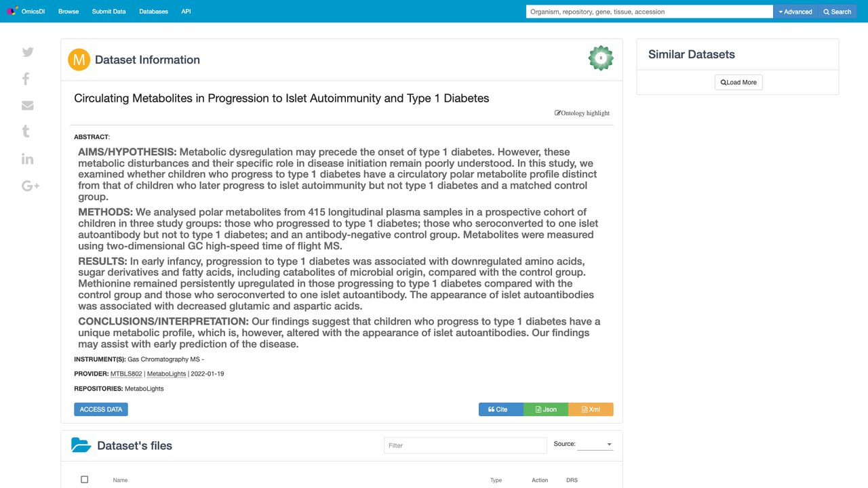868x488 pixels.
Task: Click the ACCESS DATA button
Action: 101,409
